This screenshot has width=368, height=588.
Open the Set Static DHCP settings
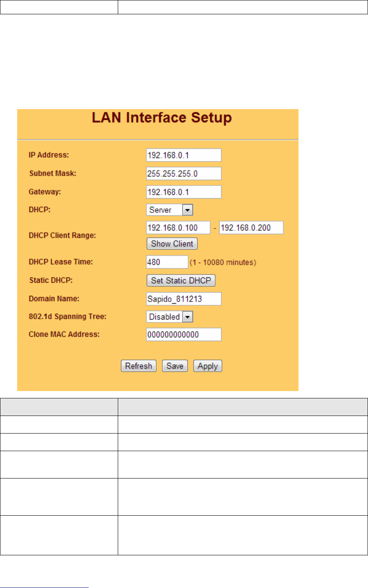pyautogui.click(x=181, y=280)
